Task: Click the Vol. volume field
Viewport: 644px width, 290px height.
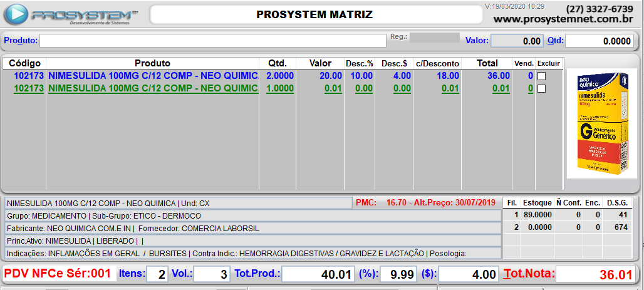Action: pos(212,274)
